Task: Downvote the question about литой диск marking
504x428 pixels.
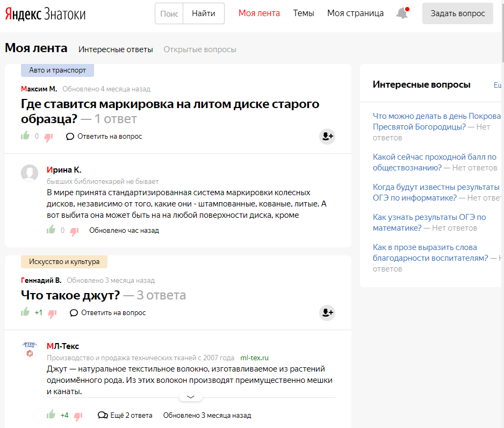Action: click(x=48, y=137)
